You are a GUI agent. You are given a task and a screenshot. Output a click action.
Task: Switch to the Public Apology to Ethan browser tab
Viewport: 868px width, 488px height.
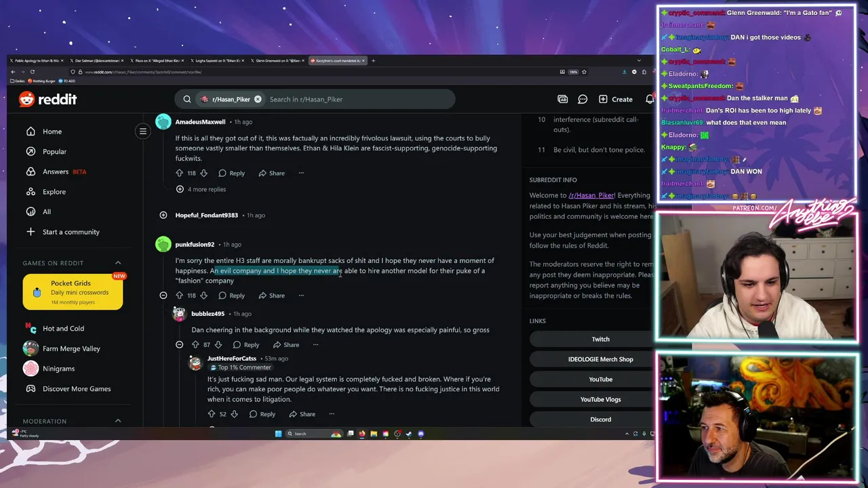click(x=37, y=61)
